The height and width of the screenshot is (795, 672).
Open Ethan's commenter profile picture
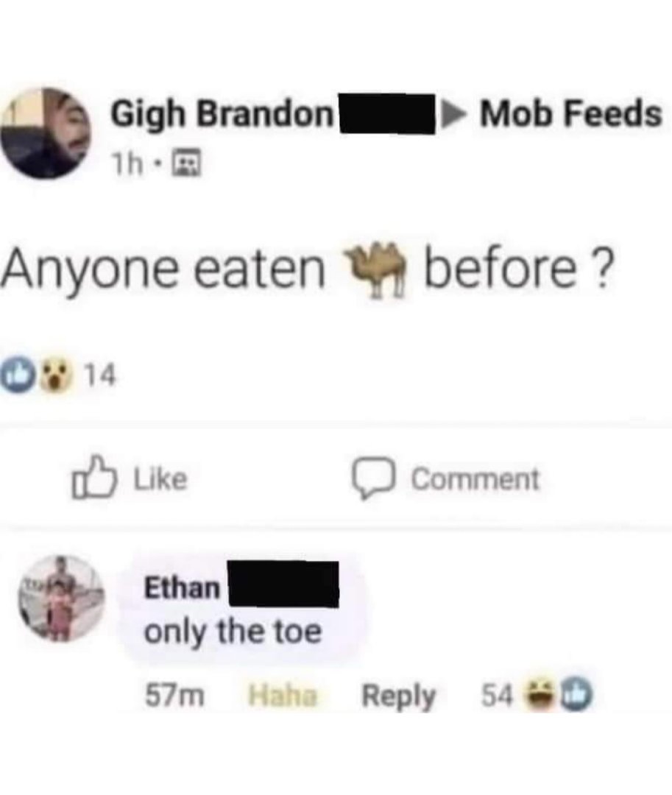(61, 598)
